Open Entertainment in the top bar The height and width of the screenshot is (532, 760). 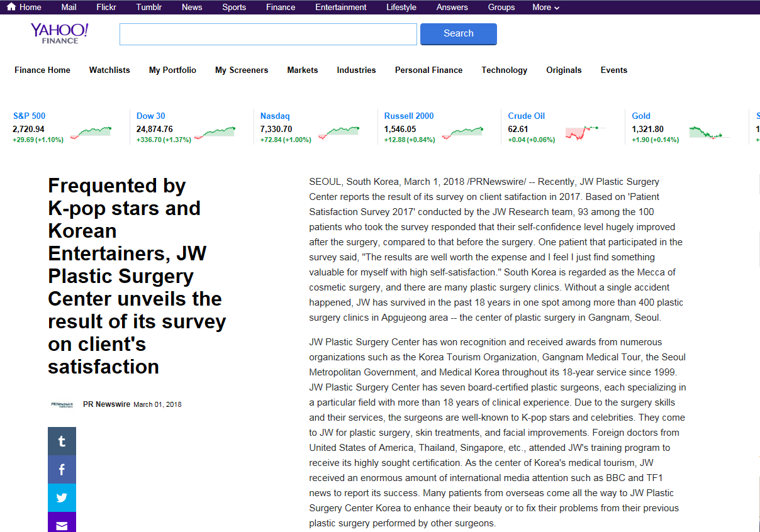point(341,8)
